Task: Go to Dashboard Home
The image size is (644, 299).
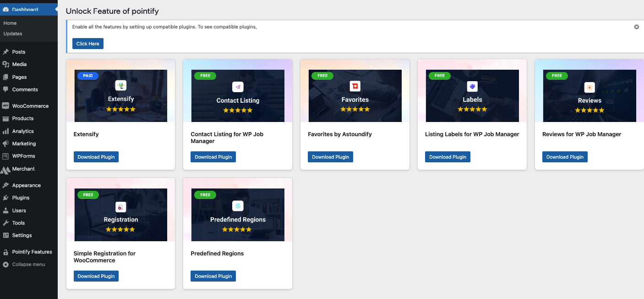Action: [x=10, y=22]
